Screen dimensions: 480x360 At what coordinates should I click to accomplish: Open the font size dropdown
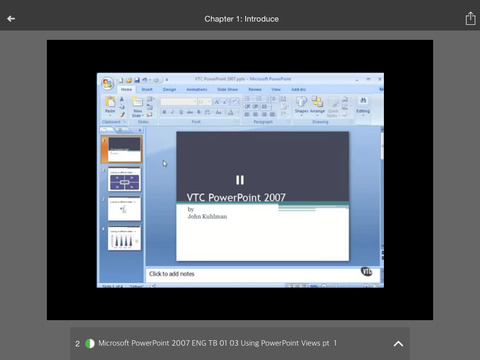(x=205, y=101)
